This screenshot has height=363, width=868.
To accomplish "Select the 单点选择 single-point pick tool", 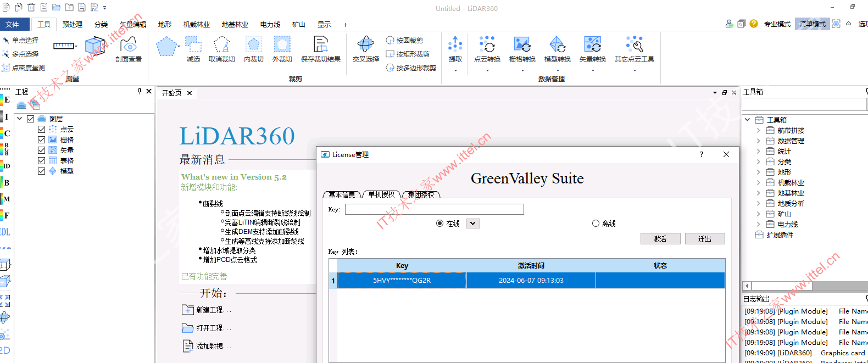I will (x=20, y=40).
